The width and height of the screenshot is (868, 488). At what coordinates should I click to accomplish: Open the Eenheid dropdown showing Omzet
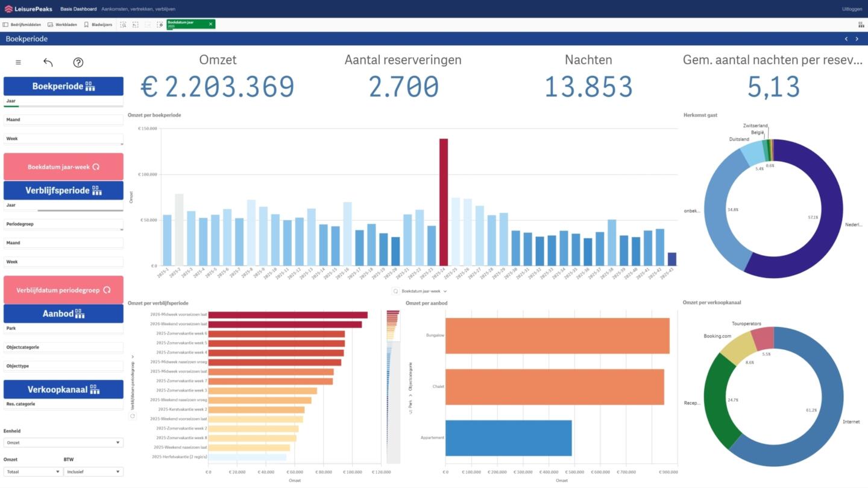click(x=63, y=443)
